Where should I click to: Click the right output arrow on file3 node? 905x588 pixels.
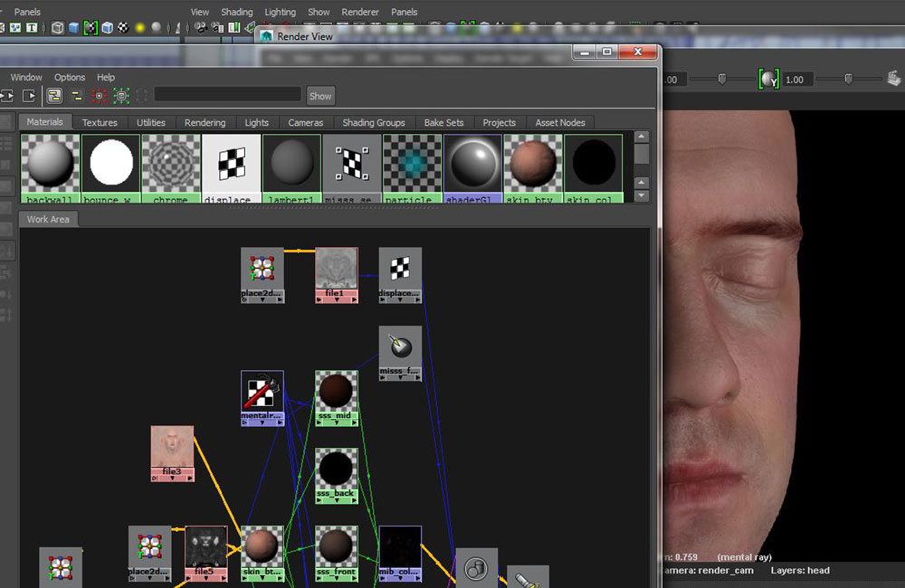tap(190, 479)
